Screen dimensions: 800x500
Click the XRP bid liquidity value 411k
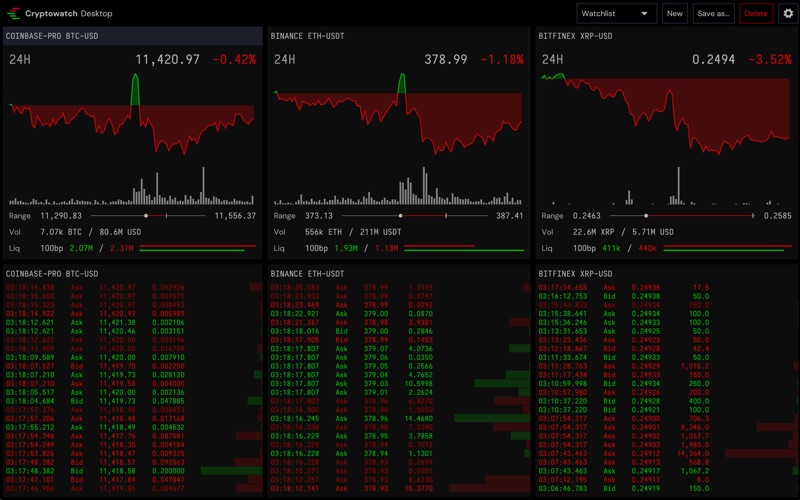tap(611, 248)
